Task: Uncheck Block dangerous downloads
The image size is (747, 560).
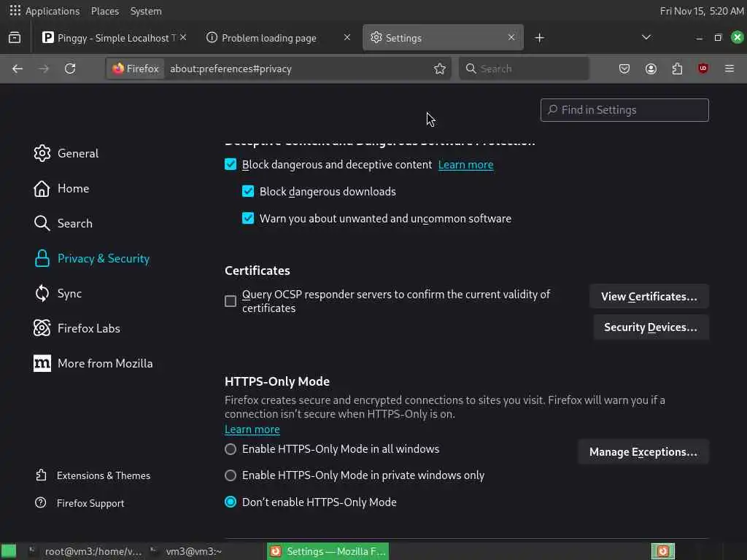Action: 248,192
